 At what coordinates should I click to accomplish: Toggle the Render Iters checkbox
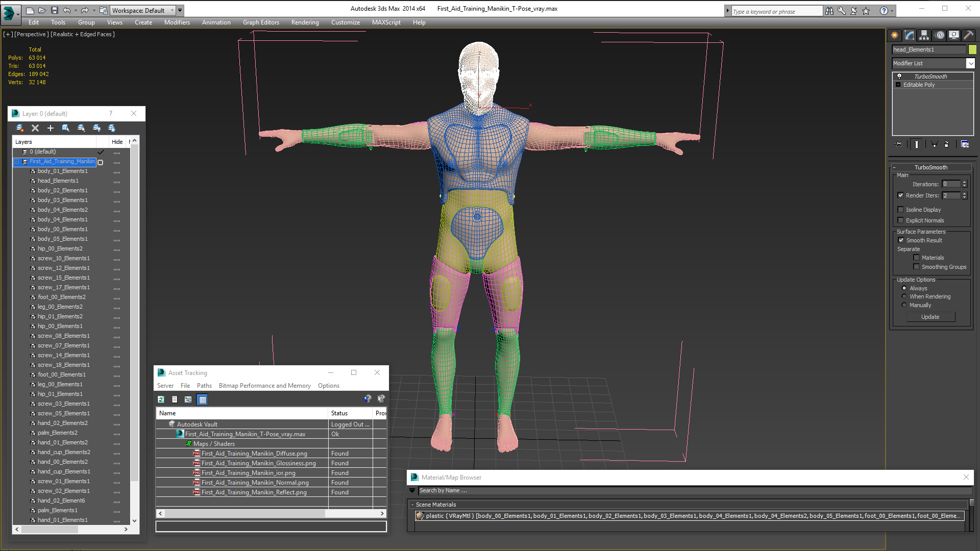coord(901,195)
